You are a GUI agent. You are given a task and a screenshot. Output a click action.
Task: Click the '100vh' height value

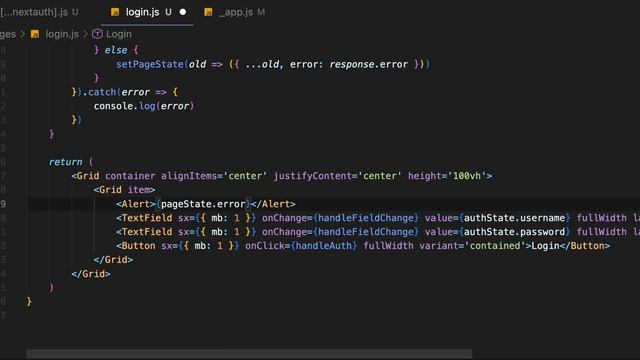coord(467,176)
